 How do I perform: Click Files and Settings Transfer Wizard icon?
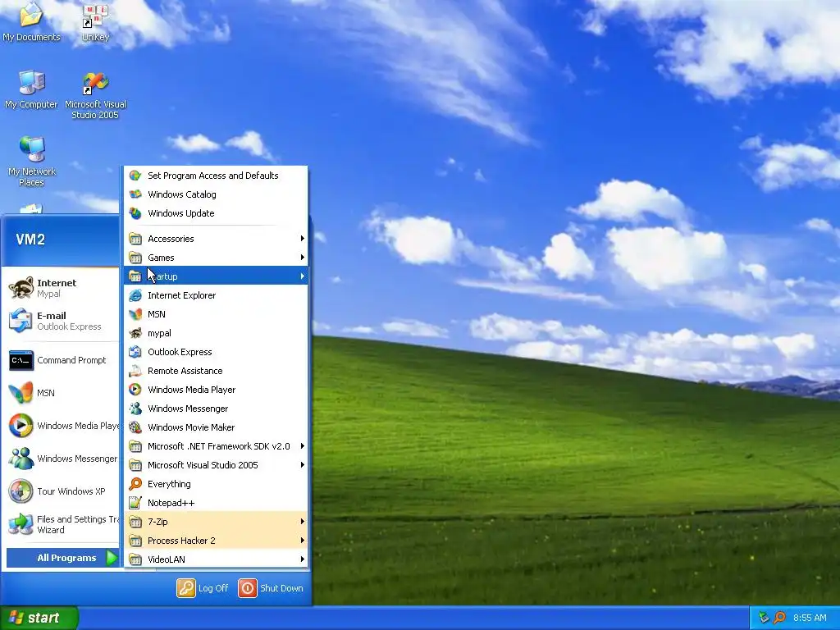(x=21, y=524)
